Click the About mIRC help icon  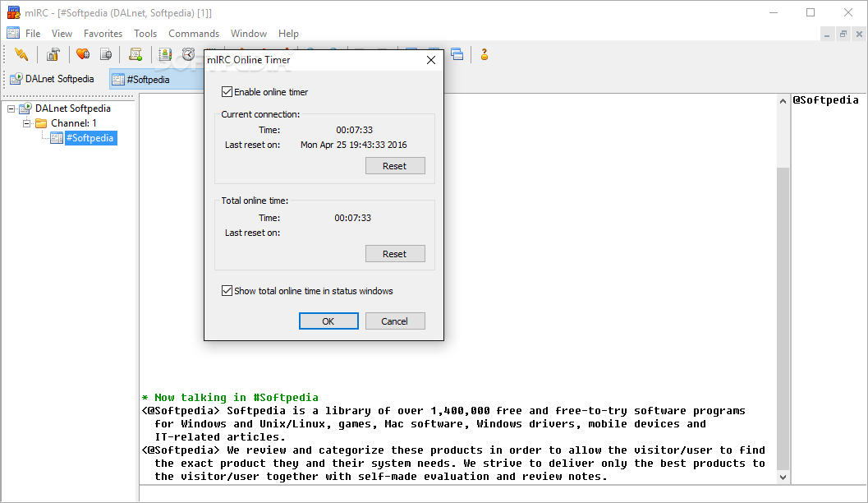[x=485, y=54]
